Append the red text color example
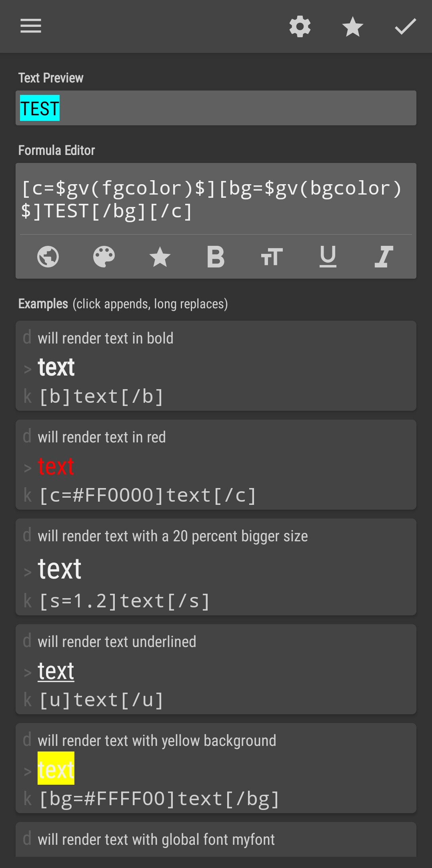This screenshot has height=868, width=432. click(216, 464)
